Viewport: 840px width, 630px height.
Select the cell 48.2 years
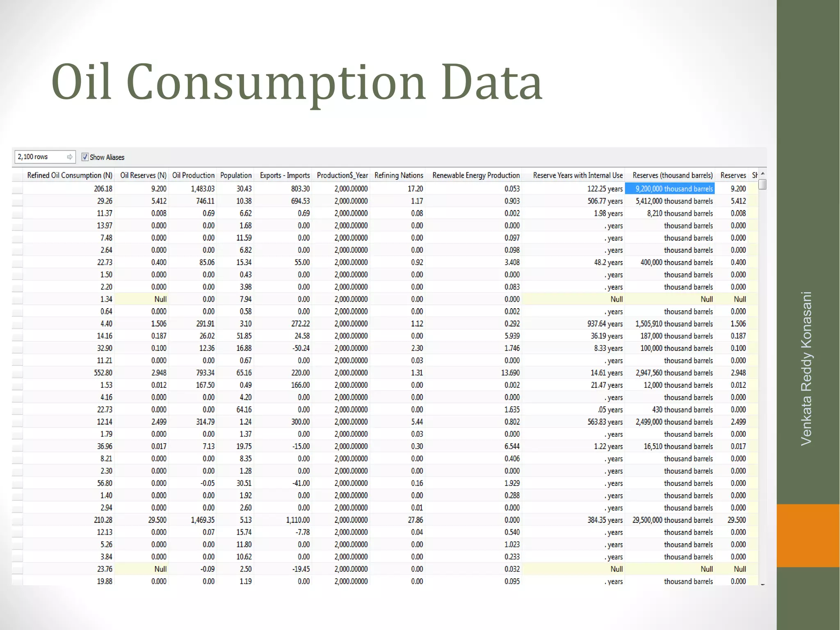574,262
